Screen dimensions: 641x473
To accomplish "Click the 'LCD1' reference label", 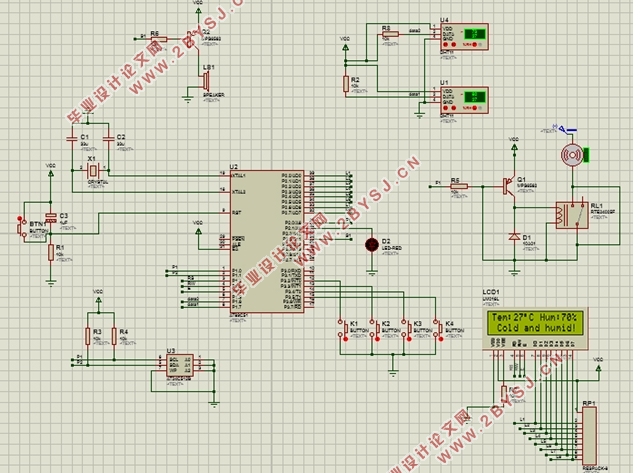I will pos(491,292).
